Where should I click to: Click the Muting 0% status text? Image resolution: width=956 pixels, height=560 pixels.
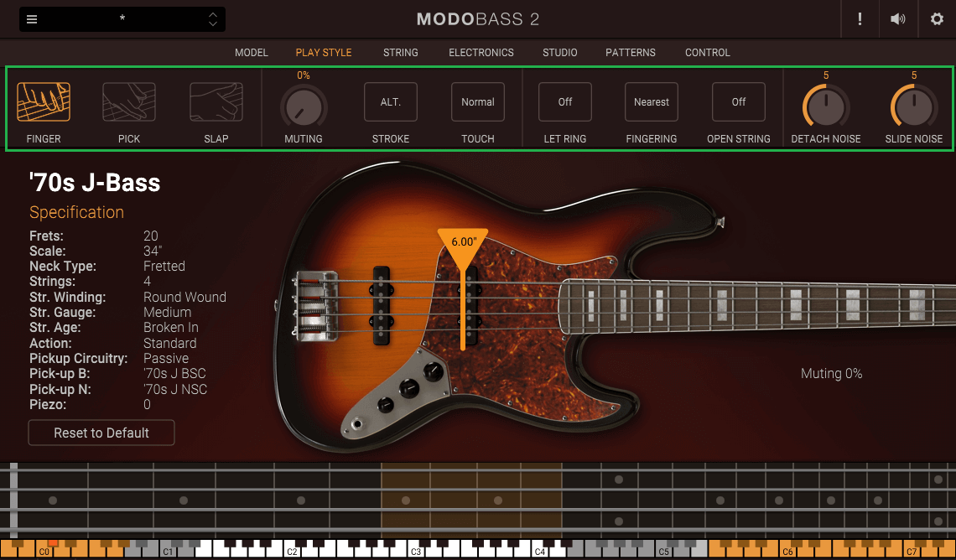click(832, 374)
